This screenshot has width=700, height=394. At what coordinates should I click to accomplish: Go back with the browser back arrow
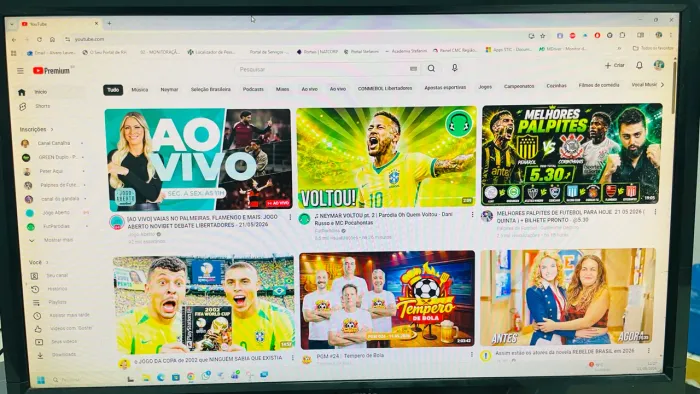click(14, 40)
